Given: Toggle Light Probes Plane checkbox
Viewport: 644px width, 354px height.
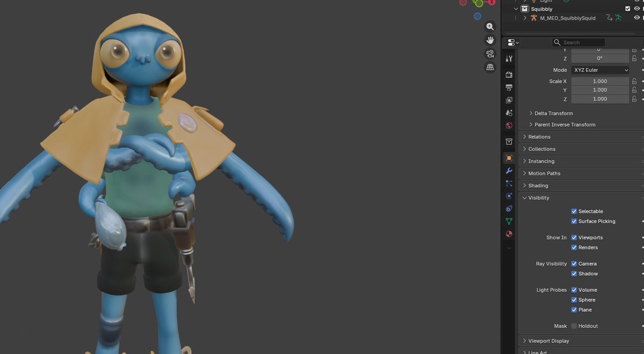Looking at the screenshot, I should [574, 309].
